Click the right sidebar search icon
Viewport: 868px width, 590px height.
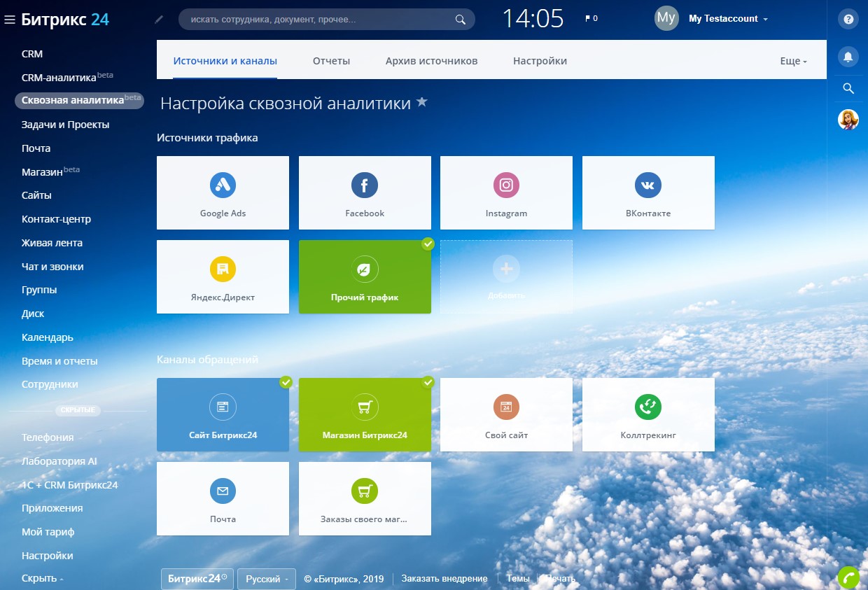tap(848, 88)
